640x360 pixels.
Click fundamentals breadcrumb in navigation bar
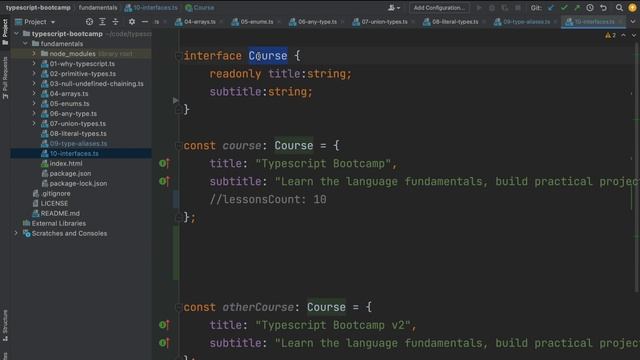(x=98, y=8)
